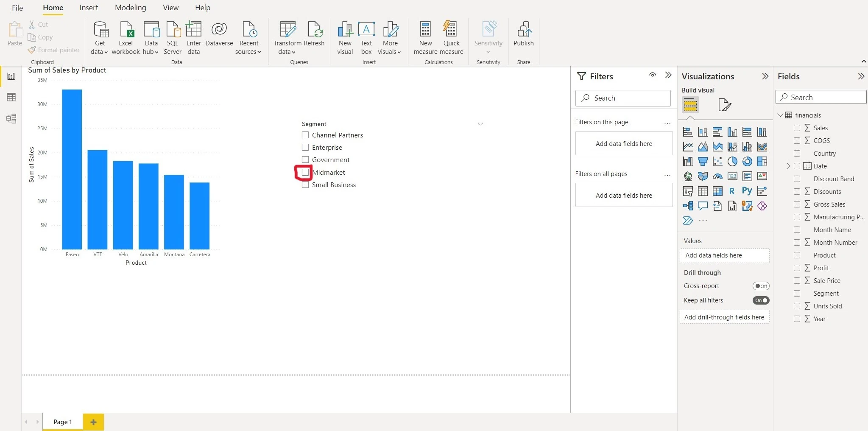
Task: Open the Data hub menu
Action: tap(151, 38)
